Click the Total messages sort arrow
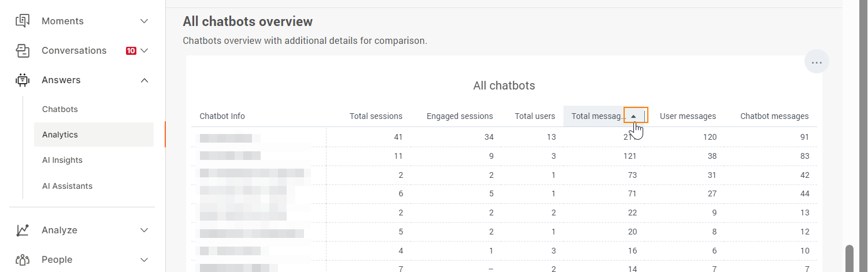This screenshot has height=272, width=868. click(x=634, y=116)
